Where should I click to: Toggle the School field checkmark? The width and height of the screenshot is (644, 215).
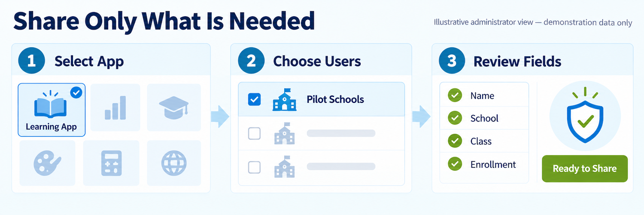pyautogui.click(x=455, y=118)
